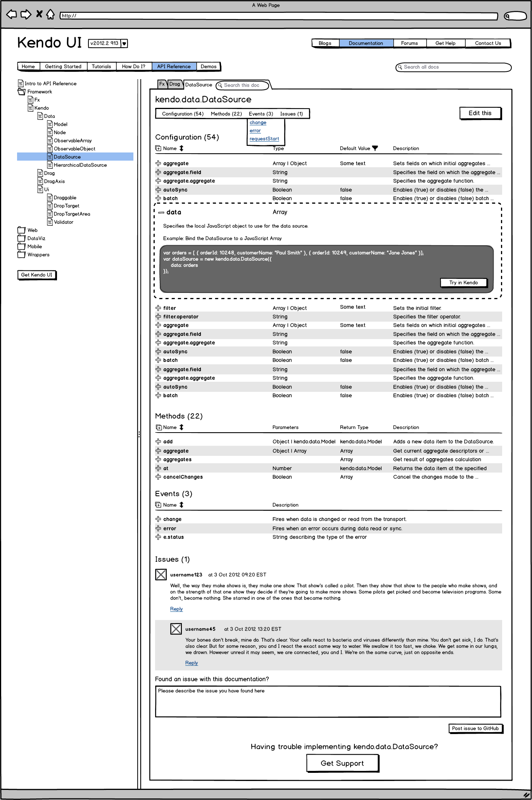Open the version v2012.2 913 dropdown
The width and height of the screenshot is (532, 800).
tap(124, 43)
